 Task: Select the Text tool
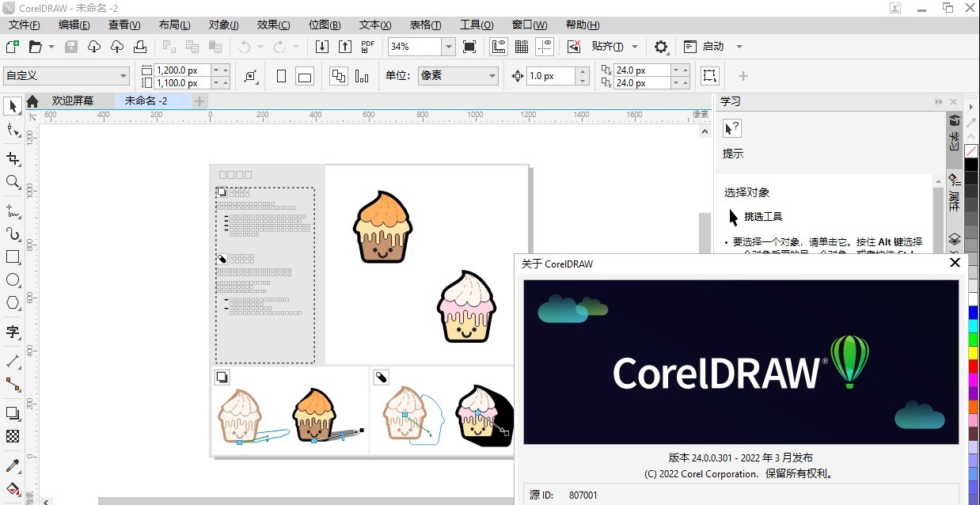tap(13, 332)
